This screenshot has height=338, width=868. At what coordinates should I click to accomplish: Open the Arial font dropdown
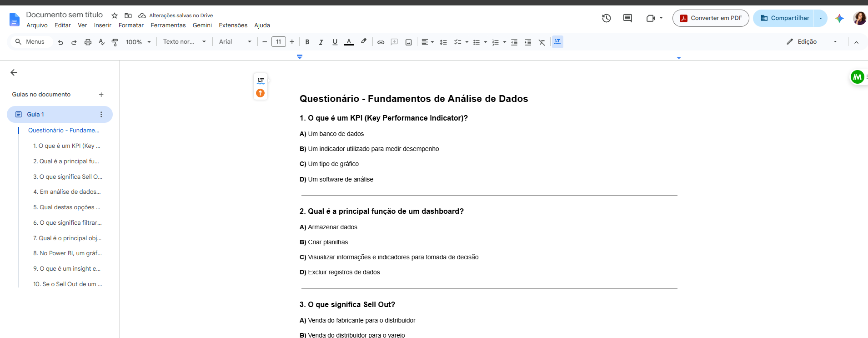[235, 42]
